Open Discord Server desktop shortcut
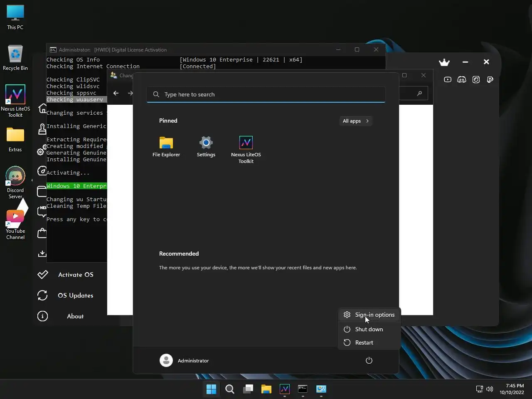Viewport: 532px width, 399px height. (15, 182)
